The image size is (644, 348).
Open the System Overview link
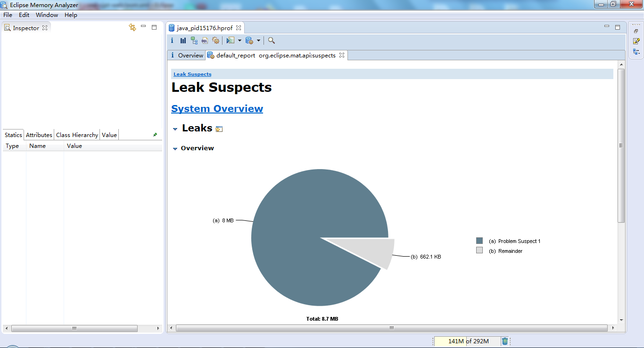(216, 108)
